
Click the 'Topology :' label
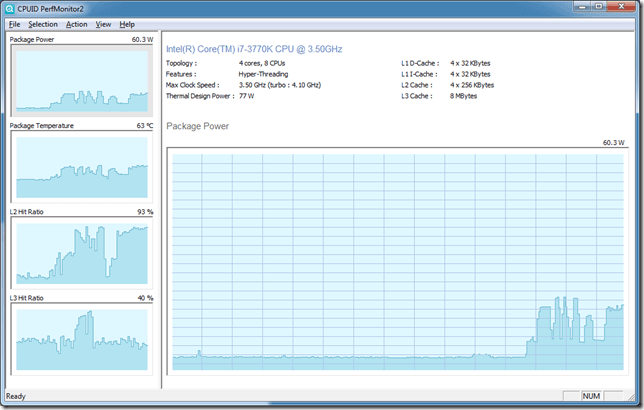(x=181, y=63)
